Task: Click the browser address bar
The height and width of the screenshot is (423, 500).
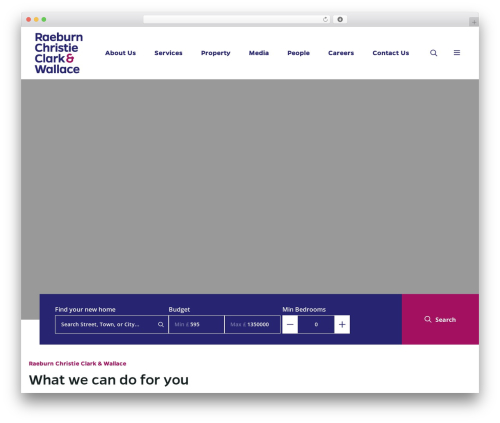Action: click(237, 20)
